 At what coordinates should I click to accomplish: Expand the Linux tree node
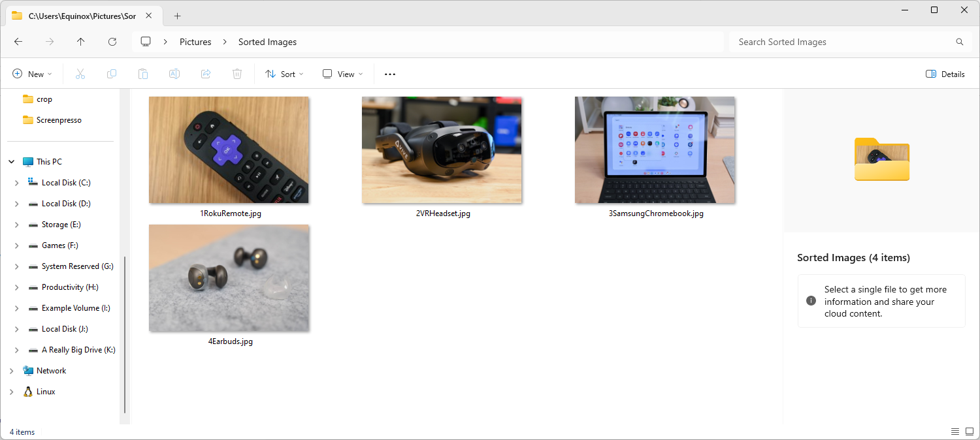[x=12, y=392]
